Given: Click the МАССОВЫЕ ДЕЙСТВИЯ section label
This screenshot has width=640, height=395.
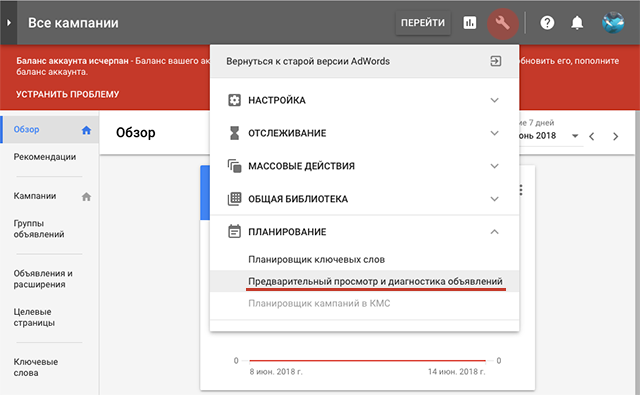Looking at the screenshot, I should (301, 166).
